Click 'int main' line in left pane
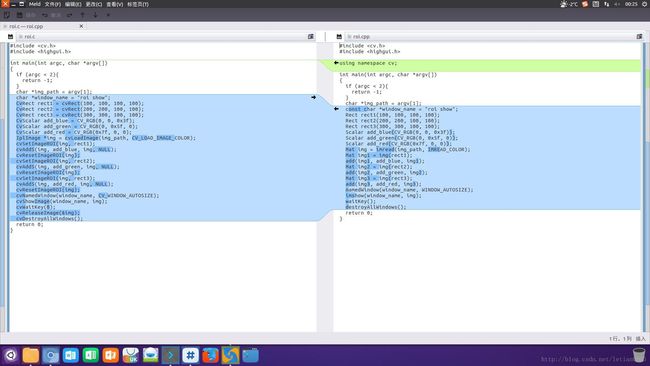 (x=59, y=63)
